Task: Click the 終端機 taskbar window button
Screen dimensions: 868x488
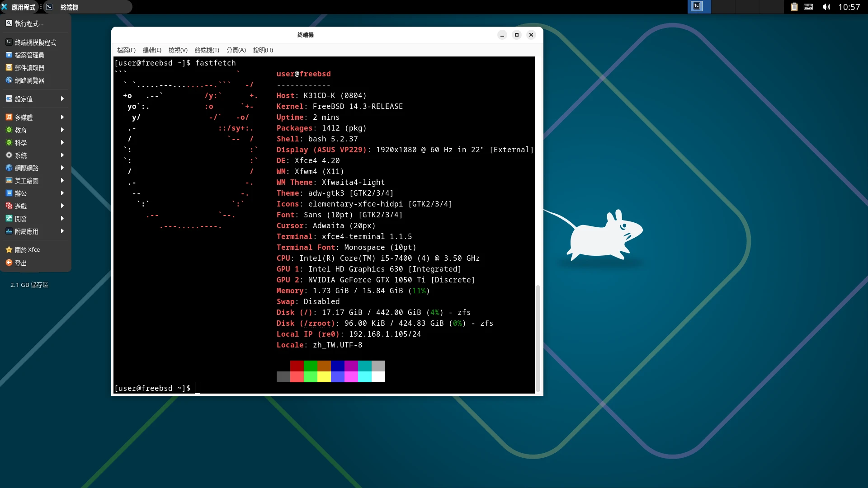Action: click(x=88, y=7)
